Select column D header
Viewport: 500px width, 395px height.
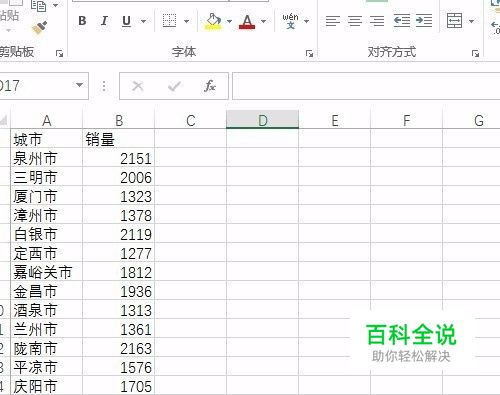263,120
